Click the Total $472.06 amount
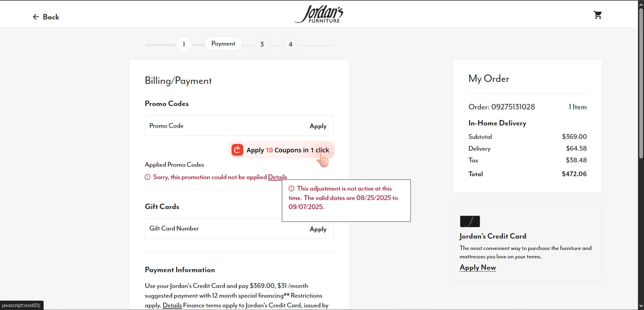 (x=574, y=174)
